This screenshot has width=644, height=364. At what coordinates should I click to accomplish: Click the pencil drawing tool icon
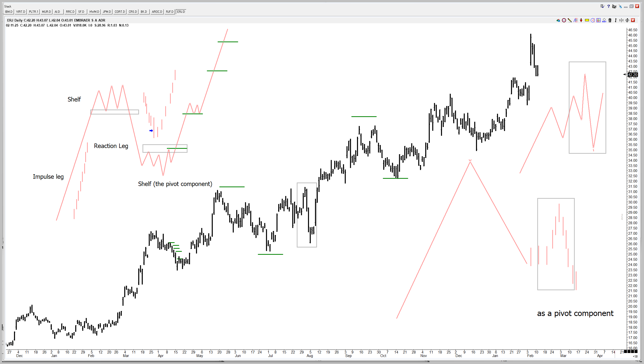coord(570,20)
